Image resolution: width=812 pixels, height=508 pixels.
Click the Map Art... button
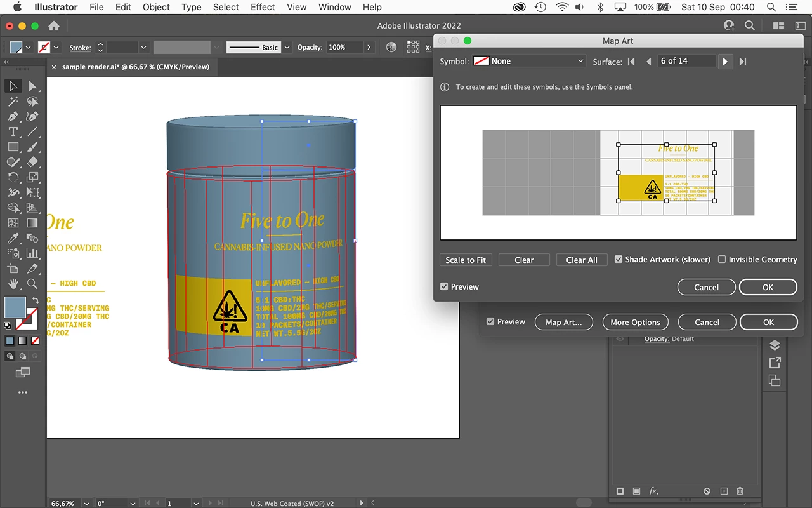click(x=564, y=322)
